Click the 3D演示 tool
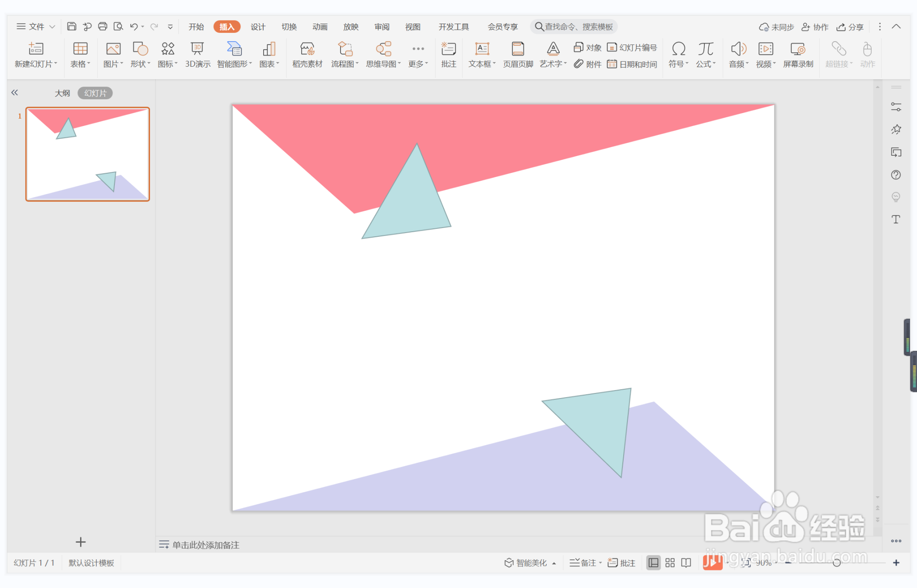The width and height of the screenshot is (917, 588). [x=198, y=55]
